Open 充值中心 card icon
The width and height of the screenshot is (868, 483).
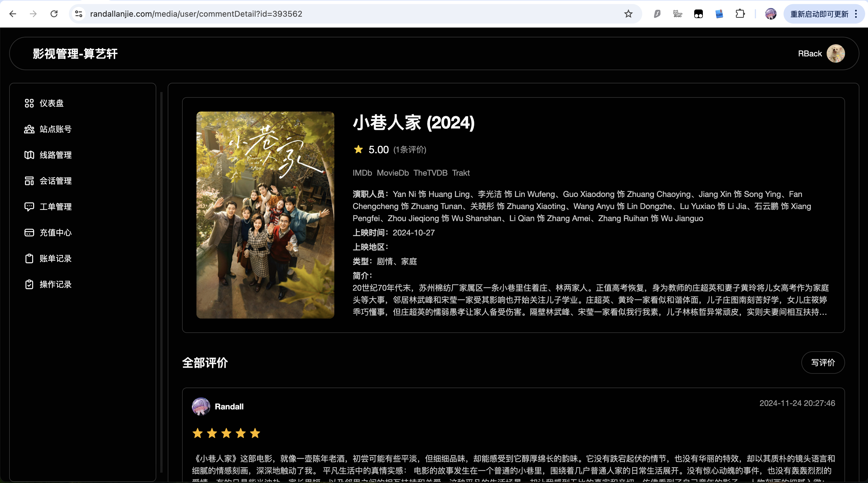coord(29,233)
